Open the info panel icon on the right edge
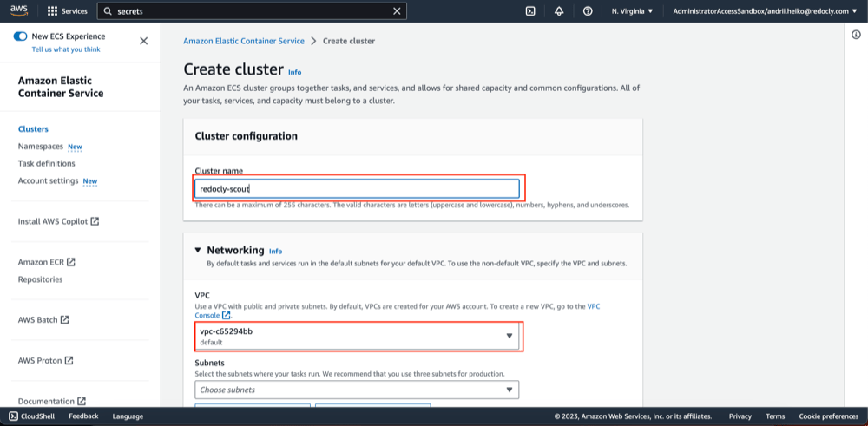 [x=856, y=35]
